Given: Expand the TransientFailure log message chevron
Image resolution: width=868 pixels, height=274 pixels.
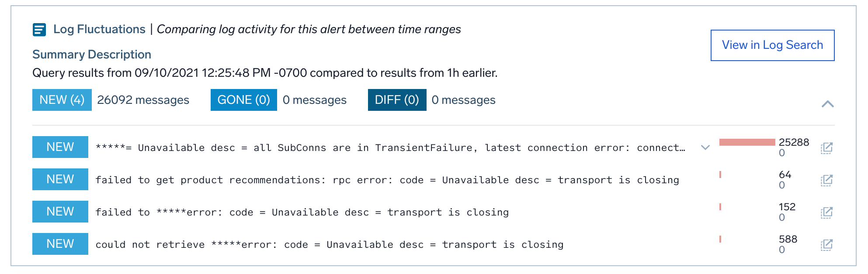Looking at the screenshot, I should 705,147.
